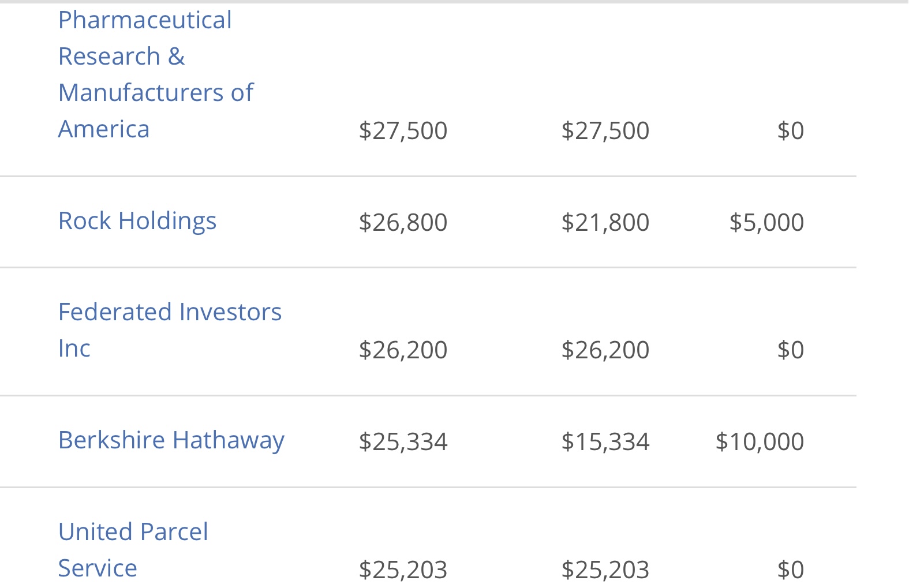The height and width of the screenshot is (588, 924).
Task: Select Pharmaceutical Research individuals $27,500 in second column
Action: 605,130
